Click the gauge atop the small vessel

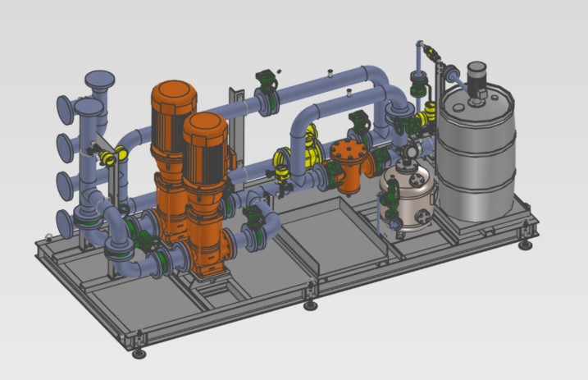408,156
